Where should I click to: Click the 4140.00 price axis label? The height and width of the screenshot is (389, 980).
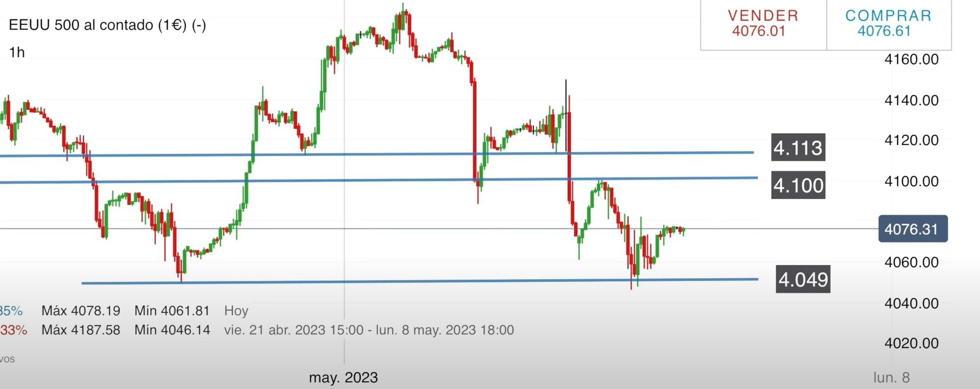pyautogui.click(x=911, y=101)
